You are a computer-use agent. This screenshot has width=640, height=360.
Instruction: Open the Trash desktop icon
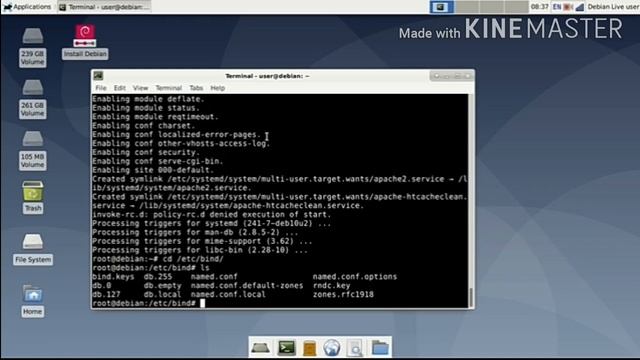(x=33, y=197)
